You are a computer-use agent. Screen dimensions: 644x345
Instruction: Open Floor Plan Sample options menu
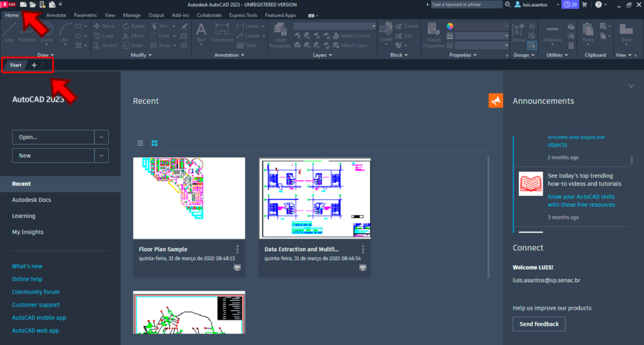click(237, 249)
